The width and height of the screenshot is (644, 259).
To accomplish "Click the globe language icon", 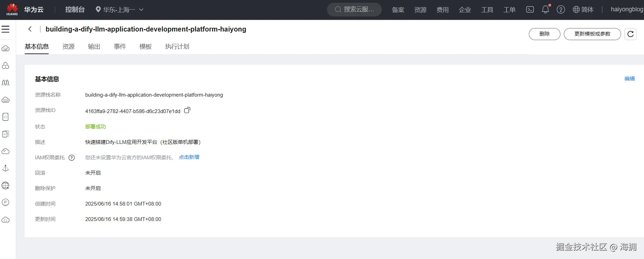I will pyautogui.click(x=576, y=10).
